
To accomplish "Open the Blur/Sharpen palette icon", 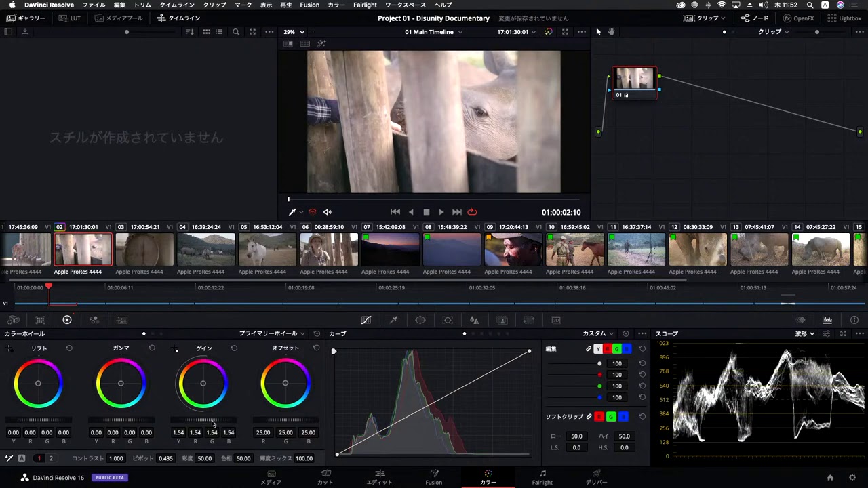I will coord(475,320).
